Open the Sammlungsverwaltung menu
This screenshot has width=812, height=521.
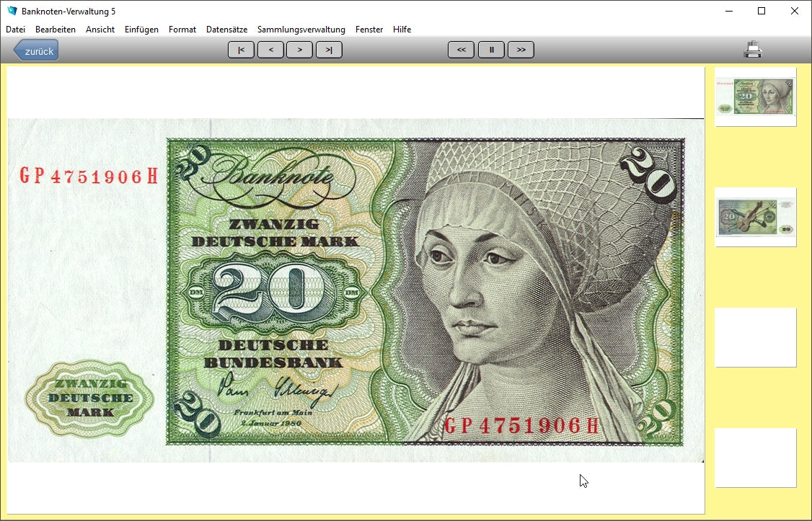pos(301,30)
